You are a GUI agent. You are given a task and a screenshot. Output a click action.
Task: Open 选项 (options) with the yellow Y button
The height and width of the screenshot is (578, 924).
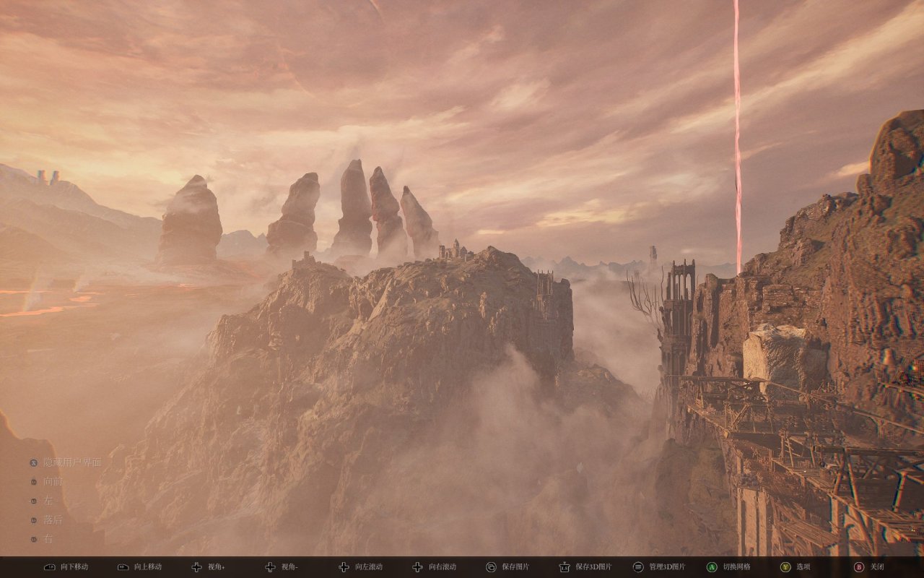[x=785, y=567]
